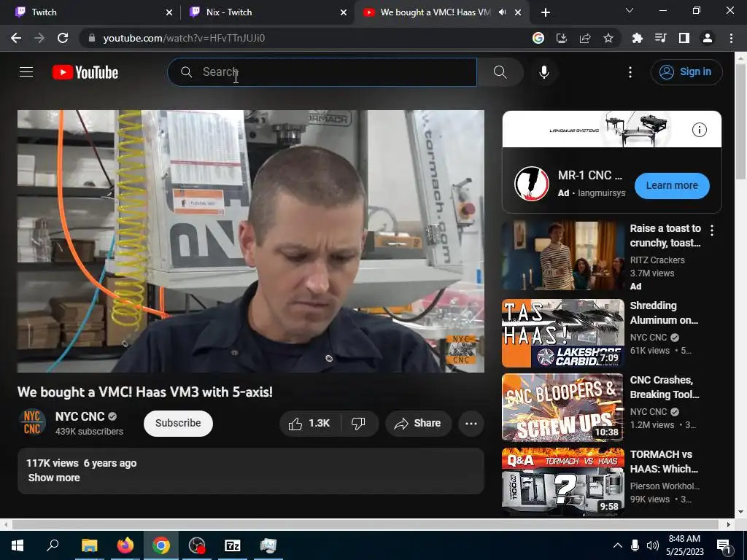Like the video with thumbs up
Viewport: 747px width, 560px height.
309,423
